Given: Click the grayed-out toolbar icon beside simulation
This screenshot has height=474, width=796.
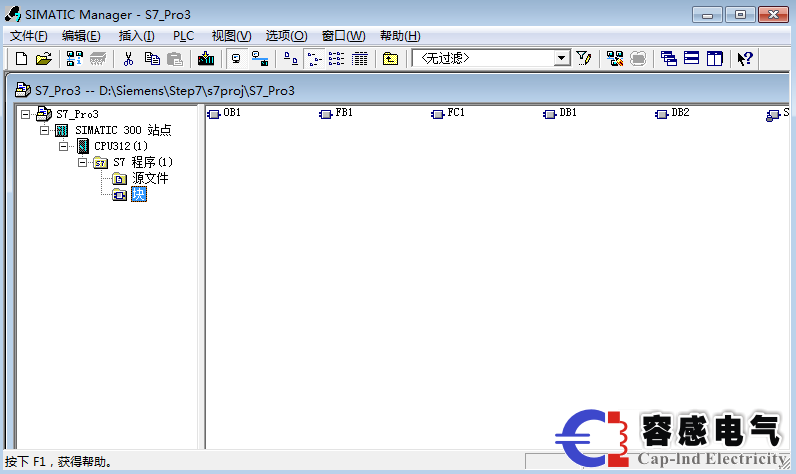Looking at the screenshot, I should pos(638,59).
